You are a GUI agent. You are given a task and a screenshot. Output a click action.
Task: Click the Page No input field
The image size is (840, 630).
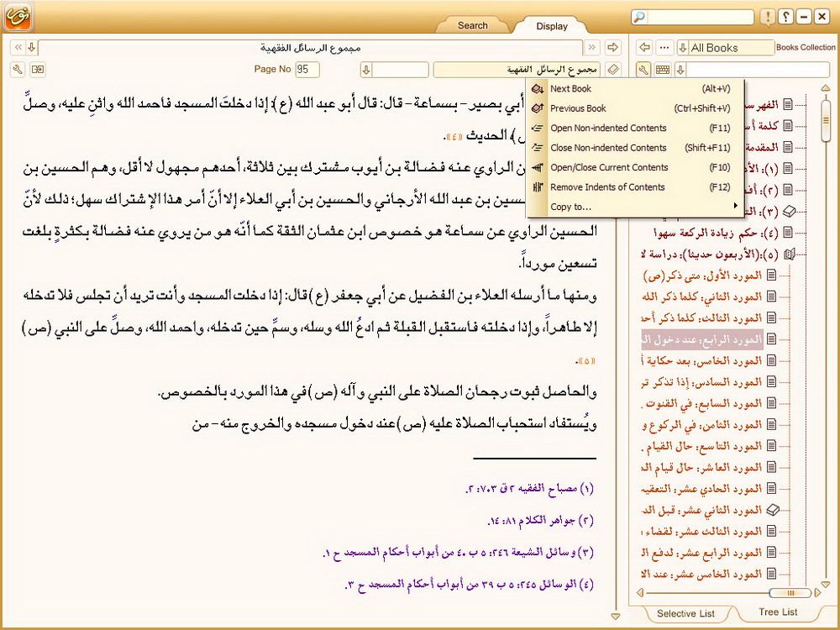(x=307, y=69)
